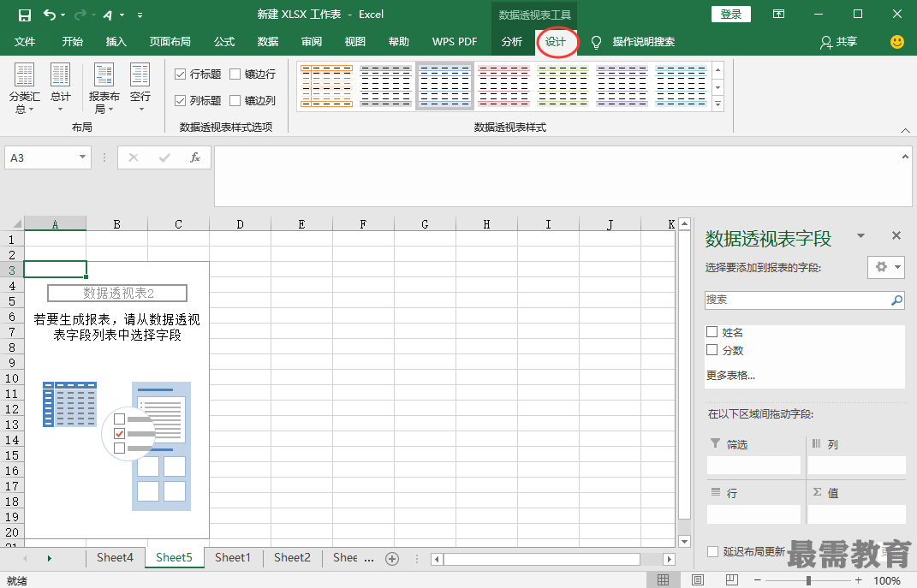Enable Banded Columns (镶边列) checkbox
The width and height of the screenshot is (917, 588).
coord(235,100)
